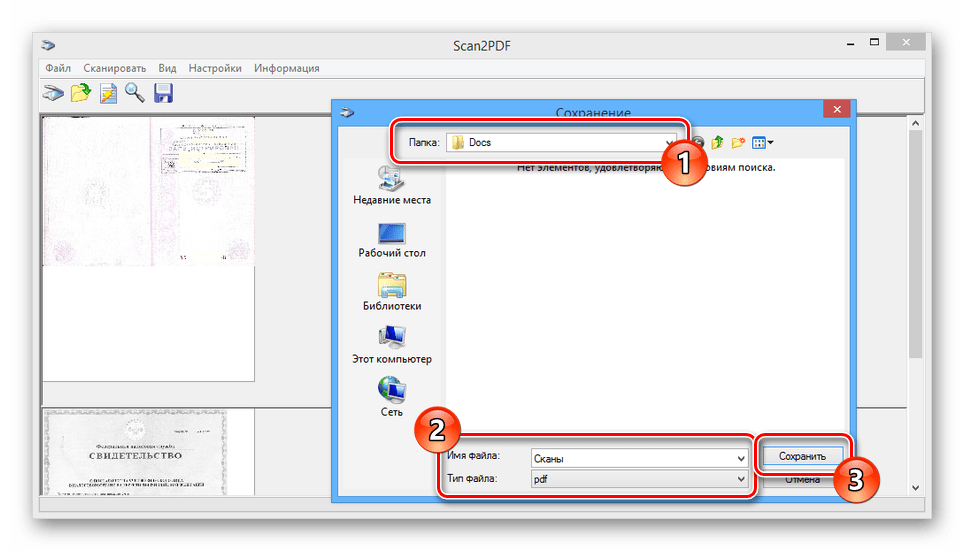This screenshot has height=551, width=964.
Task: Open the view menu icon dropdown
Action: point(762,143)
